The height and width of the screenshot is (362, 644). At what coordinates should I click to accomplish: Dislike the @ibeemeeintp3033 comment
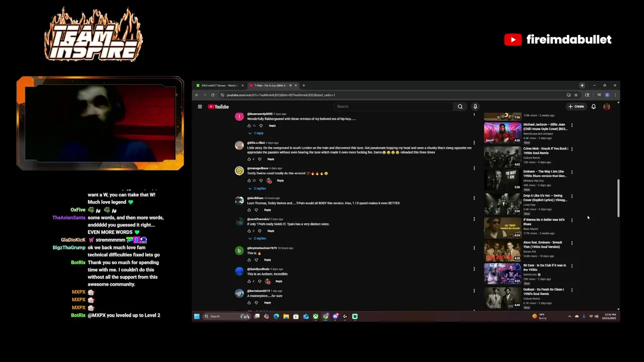[x=261, y=126]
